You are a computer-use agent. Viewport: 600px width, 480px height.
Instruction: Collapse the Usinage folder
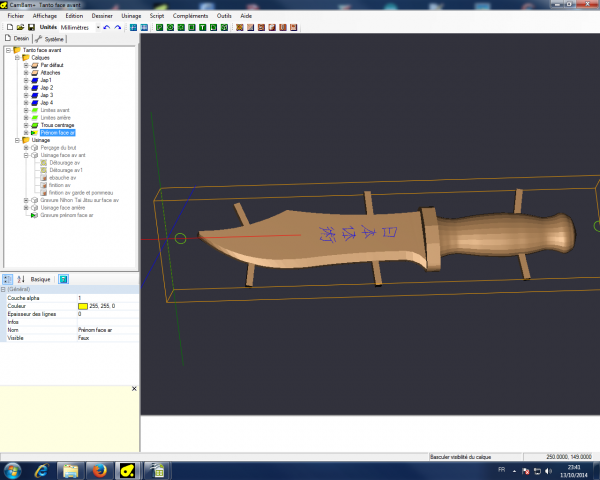(17, 140)
